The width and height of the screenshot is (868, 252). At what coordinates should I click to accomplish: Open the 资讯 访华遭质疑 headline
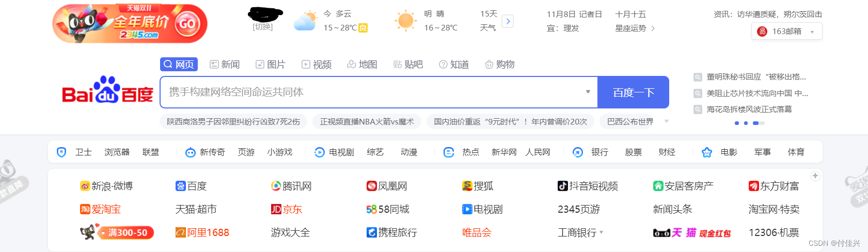tap(768, 14)
